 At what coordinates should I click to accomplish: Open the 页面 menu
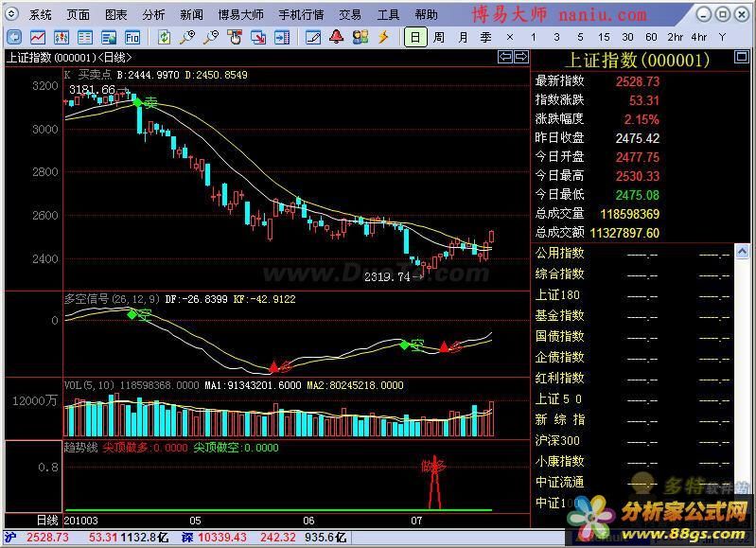(x=79, y=15)
